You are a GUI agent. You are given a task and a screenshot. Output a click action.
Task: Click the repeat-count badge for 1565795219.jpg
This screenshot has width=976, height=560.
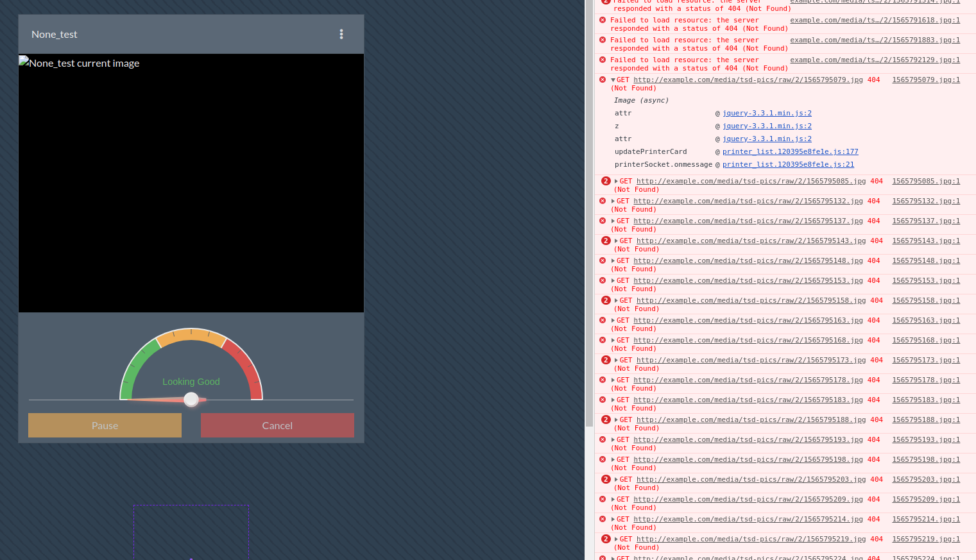point(606,539)
